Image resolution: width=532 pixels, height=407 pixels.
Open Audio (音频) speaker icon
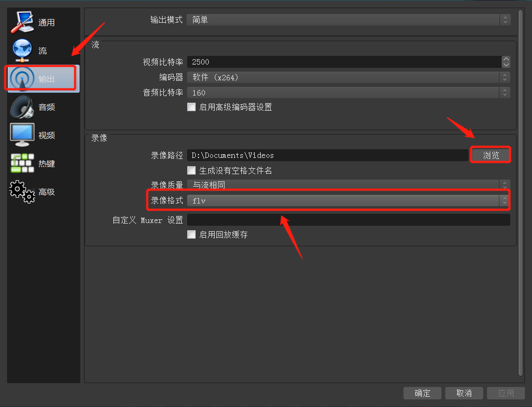pyautogui.click(x=23, y=107)
